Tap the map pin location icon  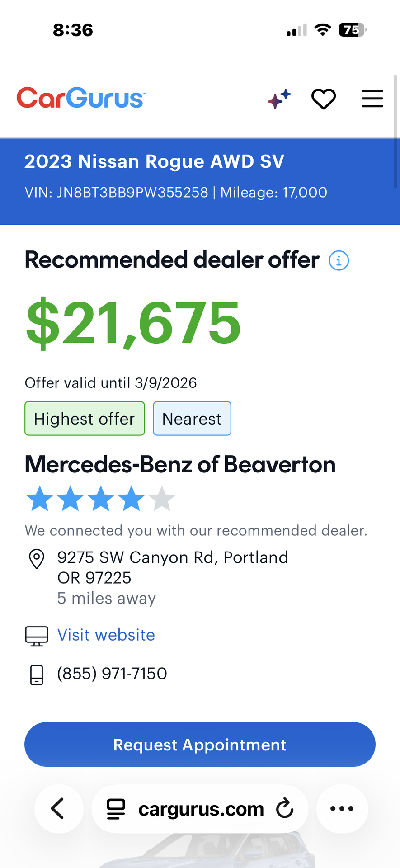tap(37, 559)
